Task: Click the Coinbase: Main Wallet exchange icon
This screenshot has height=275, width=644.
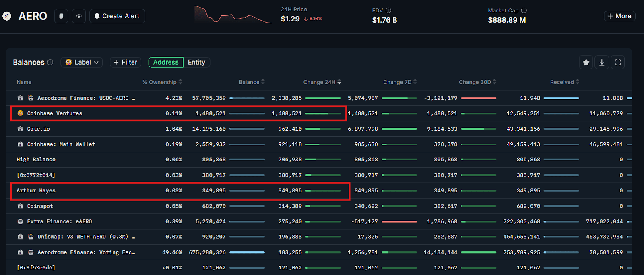Action: click(20, 144)
